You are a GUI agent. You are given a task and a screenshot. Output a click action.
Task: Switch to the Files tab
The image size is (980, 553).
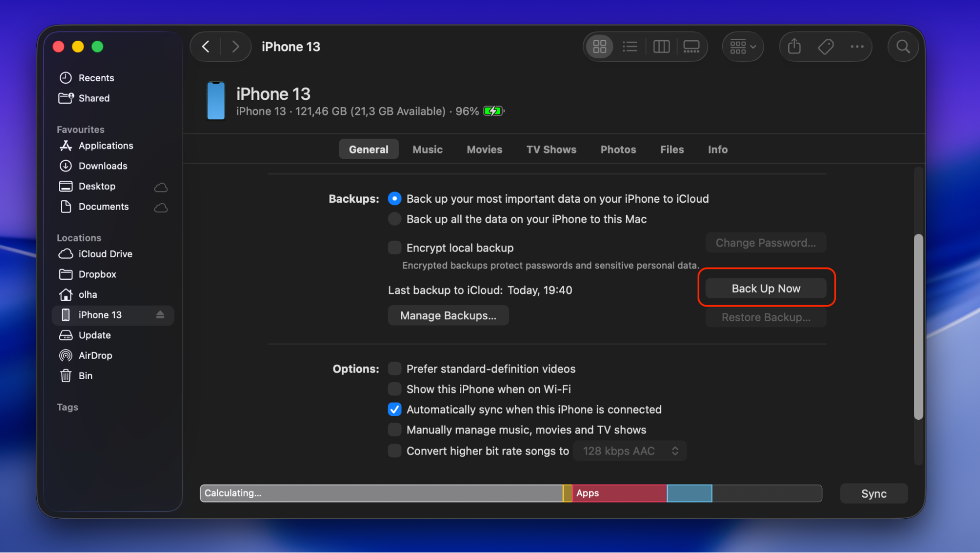click(672, 149)
